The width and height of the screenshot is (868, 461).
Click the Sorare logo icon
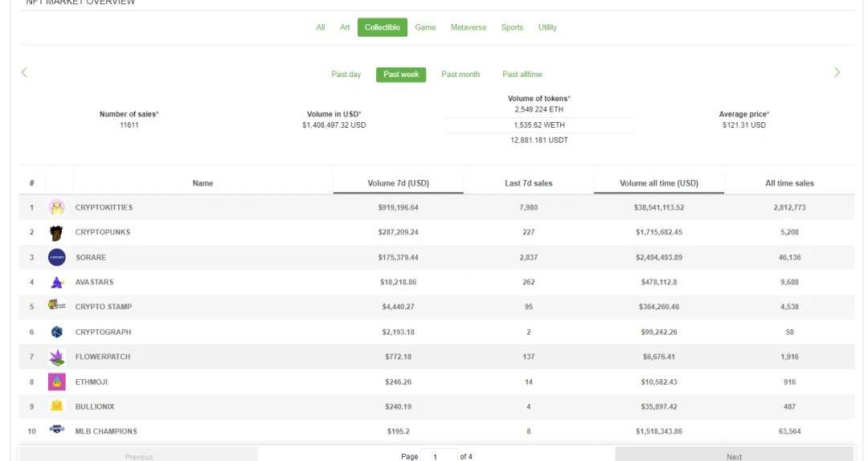click(56, 257)
